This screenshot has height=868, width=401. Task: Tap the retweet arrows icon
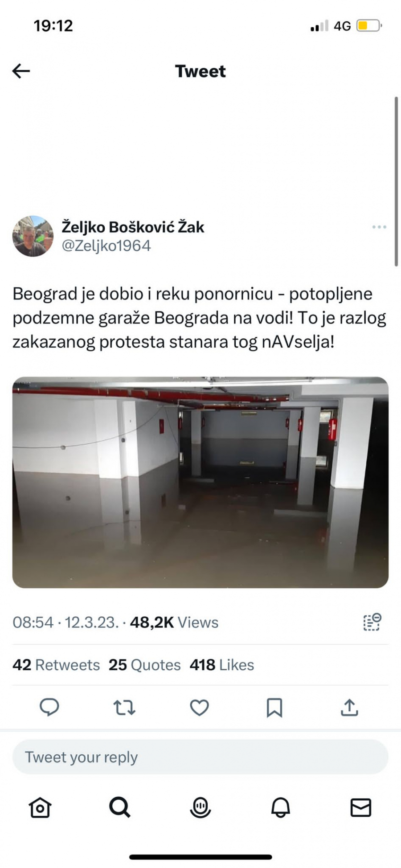coord(124,708)
